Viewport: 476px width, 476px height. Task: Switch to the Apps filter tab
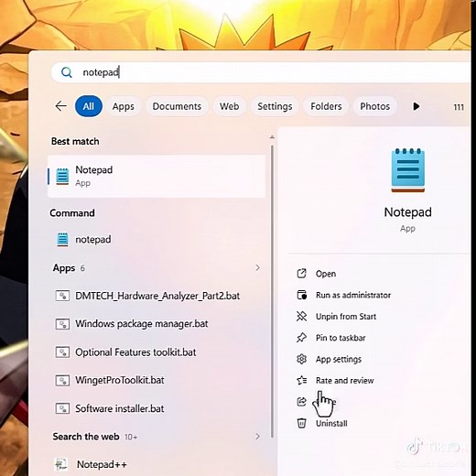tap(124, 106)
